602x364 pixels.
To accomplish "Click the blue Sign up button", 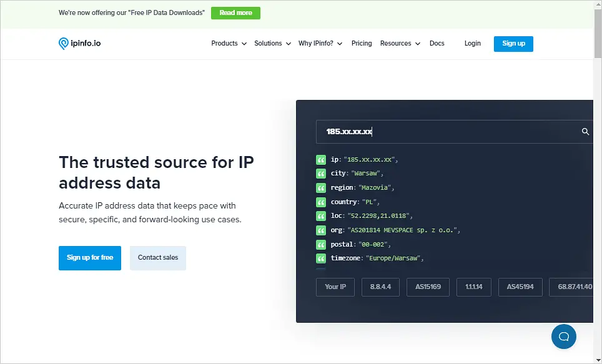I will pyautogui.click(x=513, y=44).
